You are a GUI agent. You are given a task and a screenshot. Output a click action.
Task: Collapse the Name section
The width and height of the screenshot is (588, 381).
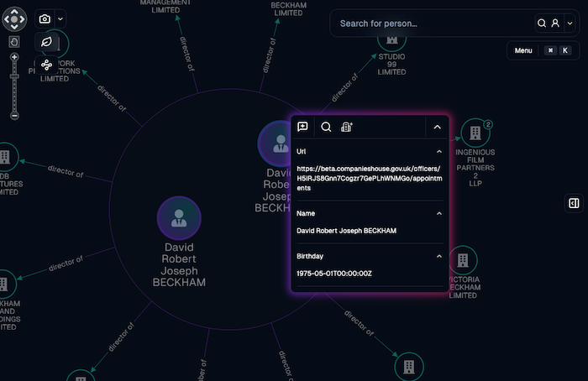[439, 213]
